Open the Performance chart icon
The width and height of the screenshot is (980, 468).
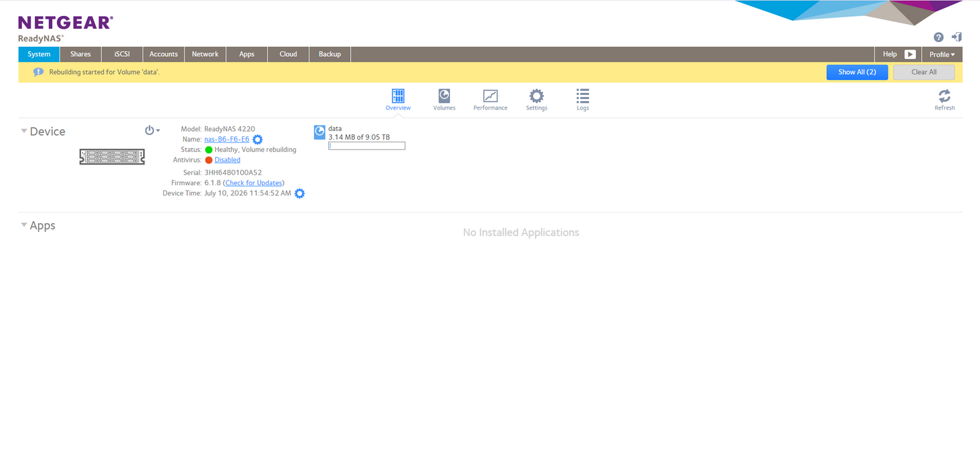point(490,96)
